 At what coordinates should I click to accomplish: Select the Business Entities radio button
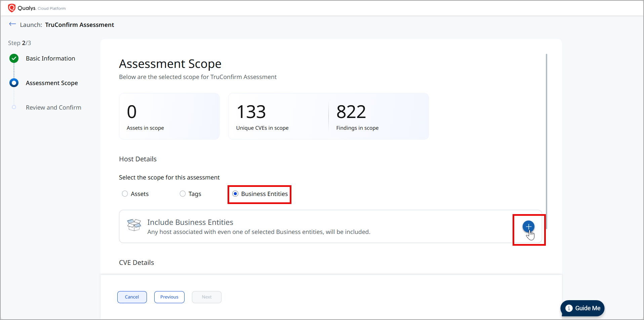[235, 194]
